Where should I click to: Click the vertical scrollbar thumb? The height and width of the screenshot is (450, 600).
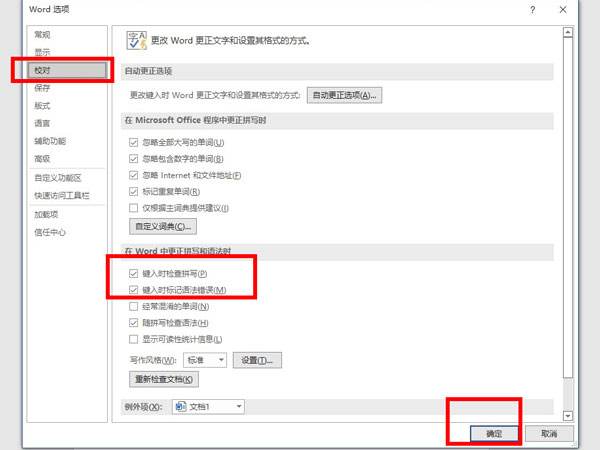(568, 207)
